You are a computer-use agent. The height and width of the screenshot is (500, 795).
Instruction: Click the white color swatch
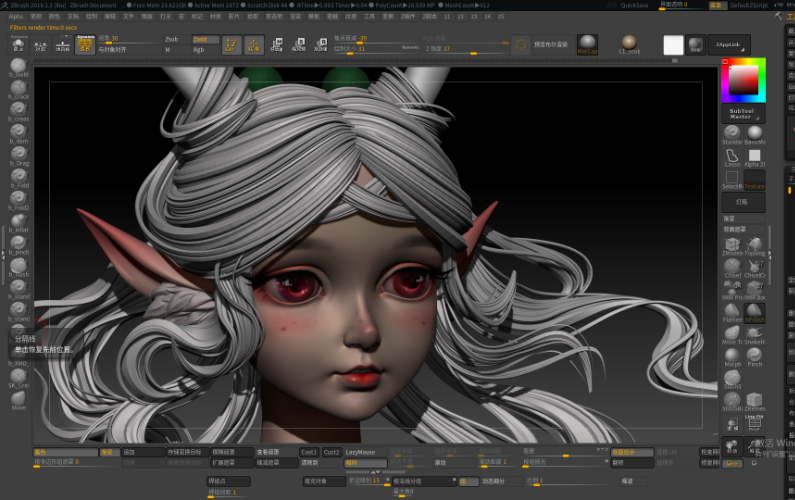pyautogui.click(x=673, y=45)
